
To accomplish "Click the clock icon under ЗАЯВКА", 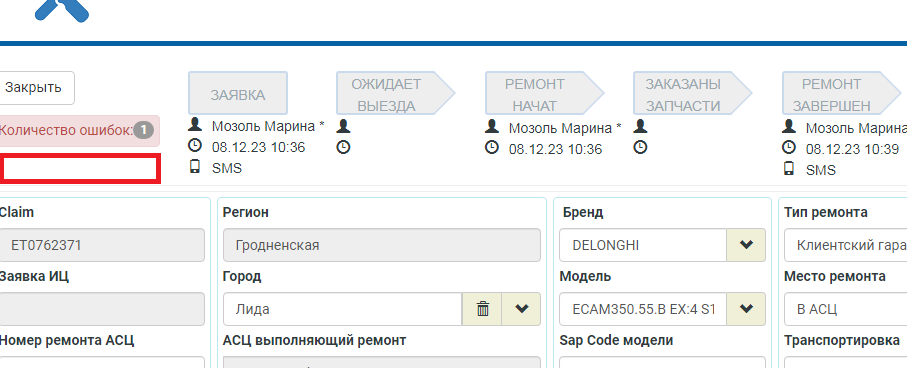I will tap(195, 146).
